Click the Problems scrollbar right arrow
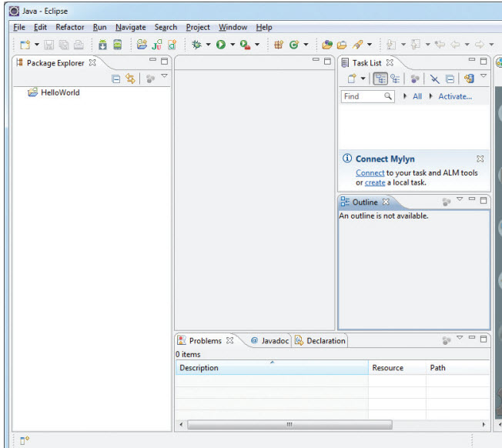502x448 pixels. coord(484,425)
